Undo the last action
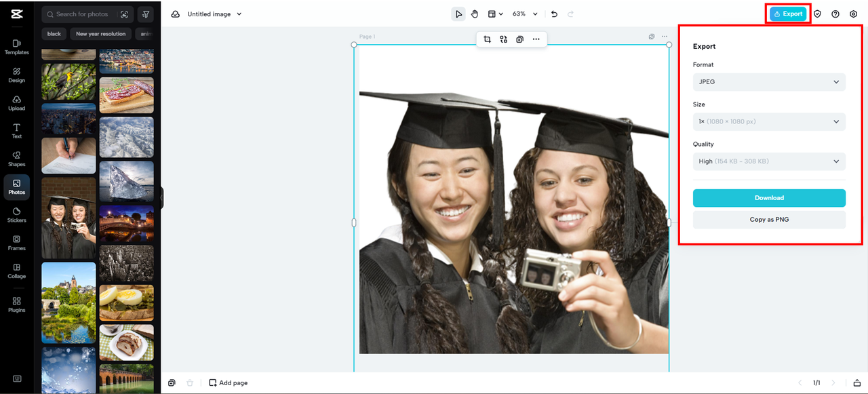The width and height of the screenshot is (868, 394). 554,14
